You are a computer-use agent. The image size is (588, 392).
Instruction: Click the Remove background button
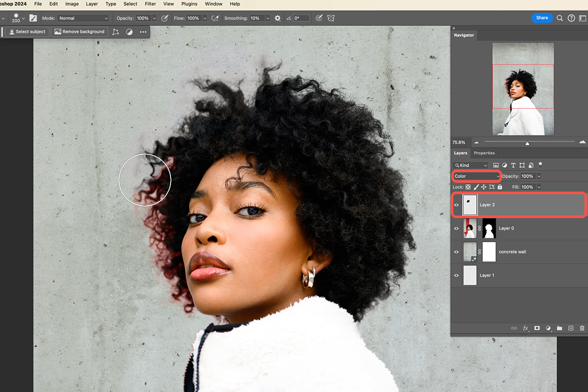[x=79, y=31]
